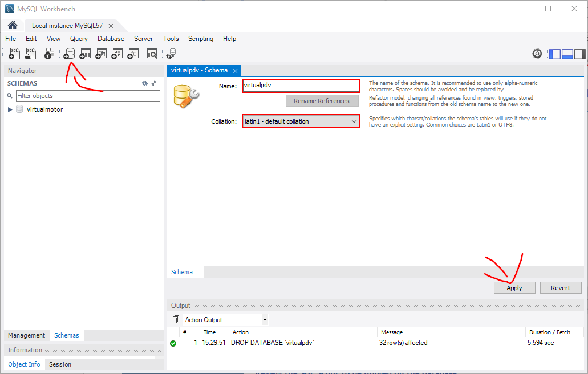Select the bottom Schema editor tab
This screenshot has width=588, height=374.
[182, 272]
